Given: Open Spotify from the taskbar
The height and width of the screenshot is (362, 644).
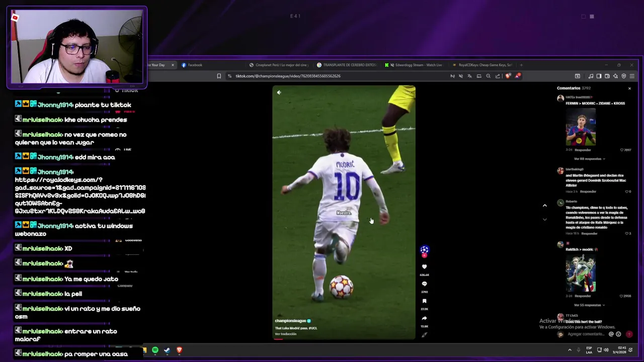Looking at the screenshot, I should tap(155, 350).
